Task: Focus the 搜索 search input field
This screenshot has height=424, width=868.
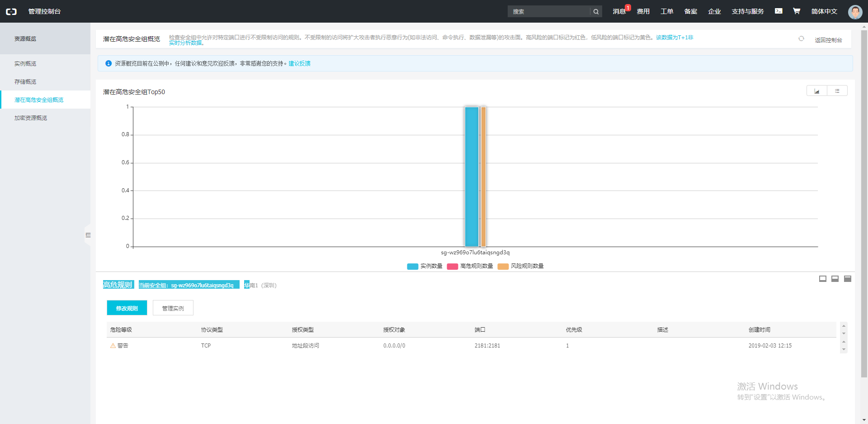Action: click(549, 11)
